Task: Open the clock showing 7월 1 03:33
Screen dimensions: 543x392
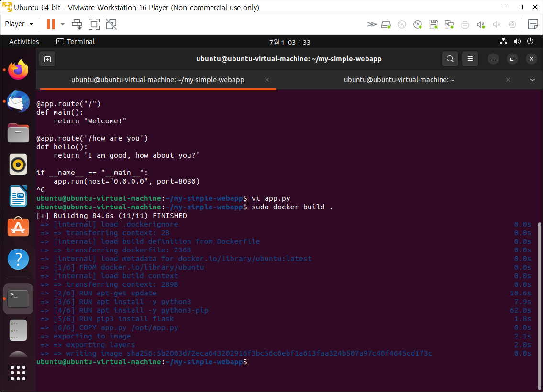Action: click(x=289, y=42)
